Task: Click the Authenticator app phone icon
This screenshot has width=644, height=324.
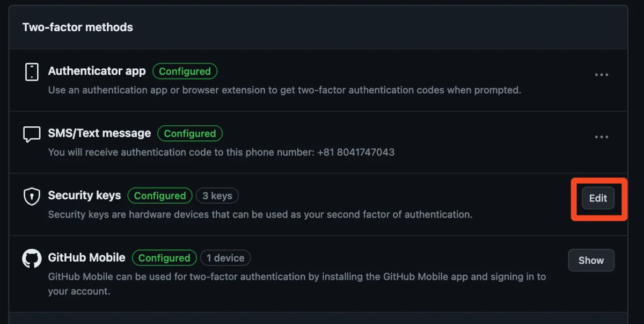Action: (x=32, y=71)
